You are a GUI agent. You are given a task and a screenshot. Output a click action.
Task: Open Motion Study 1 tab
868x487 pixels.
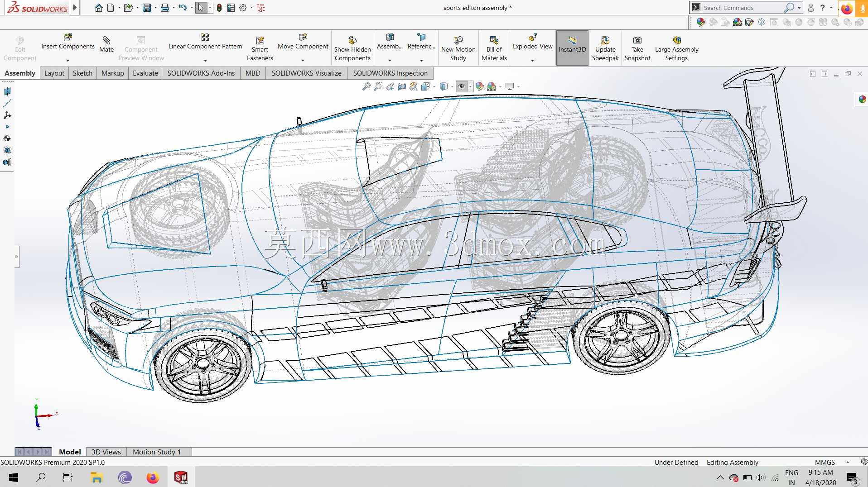[x=157, y=452]
